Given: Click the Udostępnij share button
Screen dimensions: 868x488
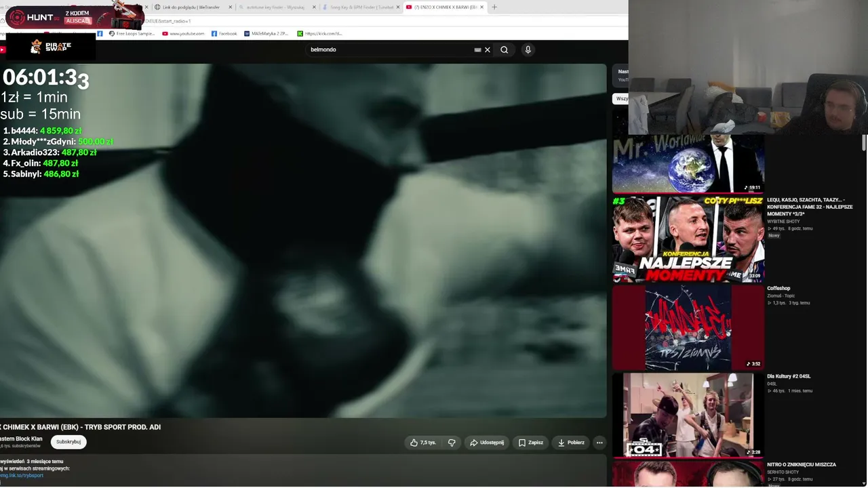Looking at the screenshot, I should click(487, 443).
